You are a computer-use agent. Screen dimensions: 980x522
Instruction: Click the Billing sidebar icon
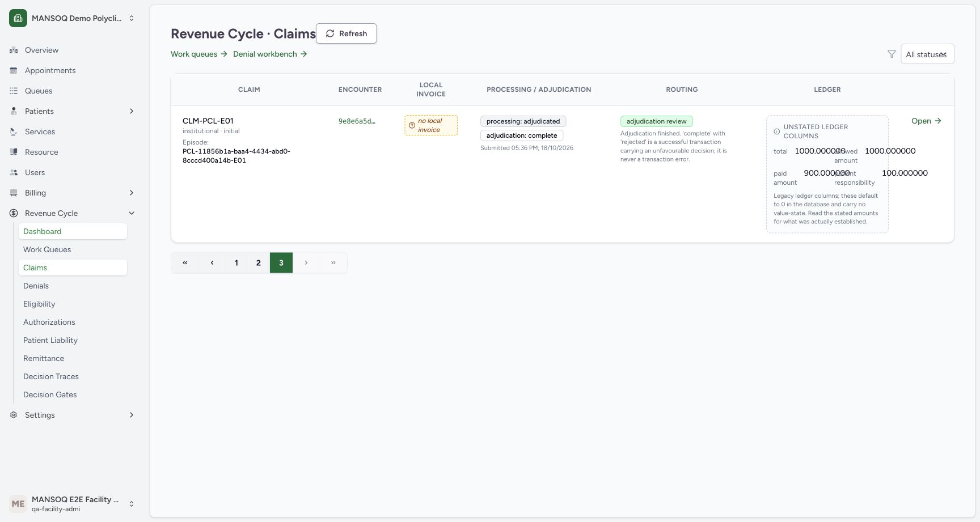point(14,193)
